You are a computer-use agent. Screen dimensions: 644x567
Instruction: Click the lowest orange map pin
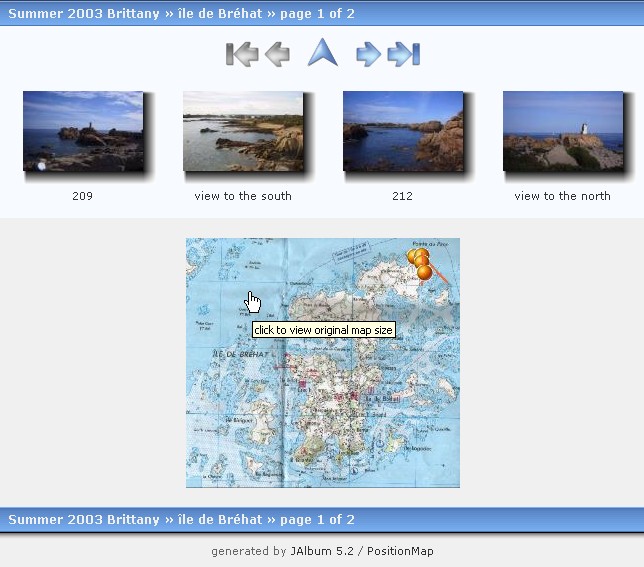[425, 272]
